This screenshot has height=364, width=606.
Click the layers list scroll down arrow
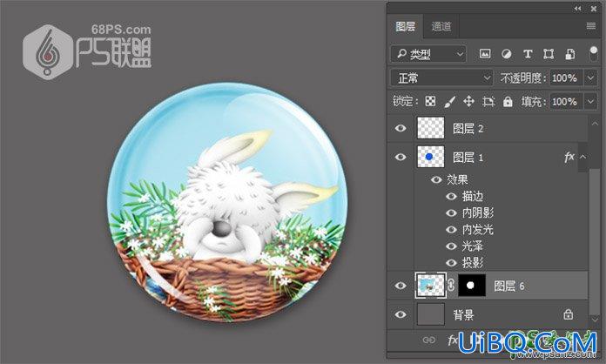(595, 320)
